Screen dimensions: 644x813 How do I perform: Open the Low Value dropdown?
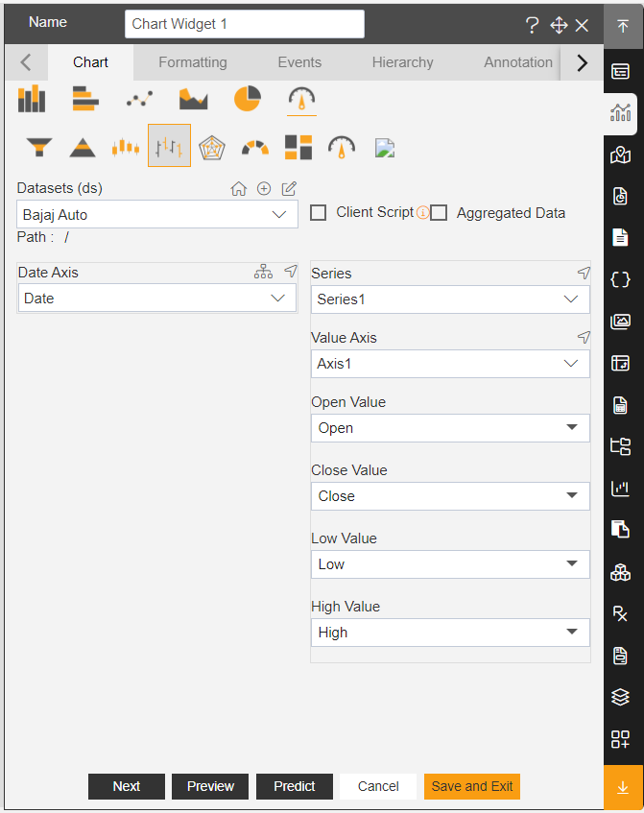click(450, 564)
